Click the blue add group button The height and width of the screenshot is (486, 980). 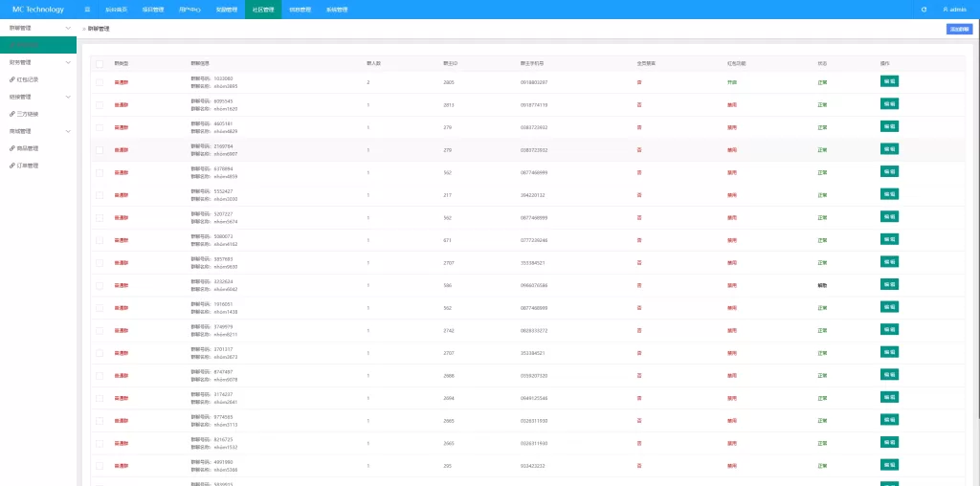(959, 29)
